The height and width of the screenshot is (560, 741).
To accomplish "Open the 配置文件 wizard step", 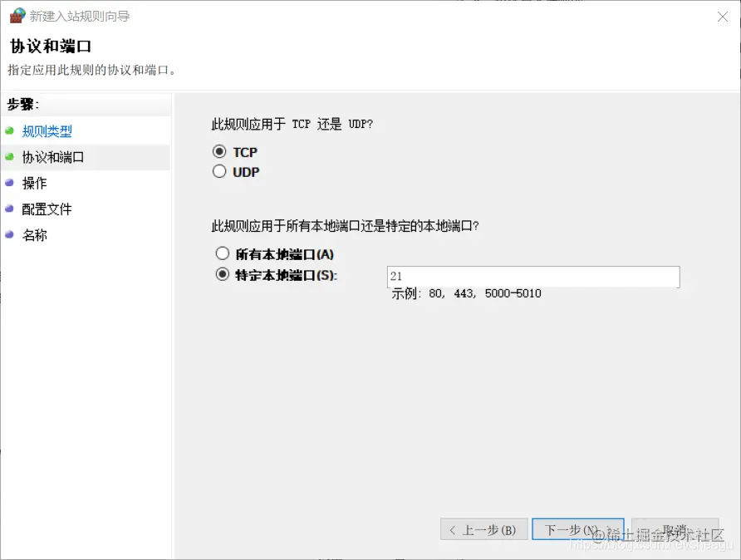I will (46, 209).
